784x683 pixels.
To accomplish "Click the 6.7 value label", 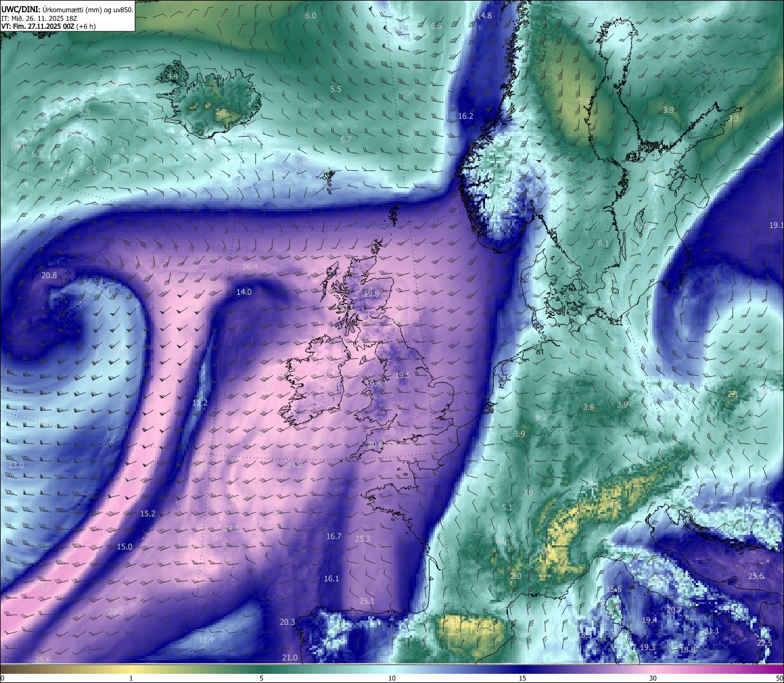I will [346, 139].
